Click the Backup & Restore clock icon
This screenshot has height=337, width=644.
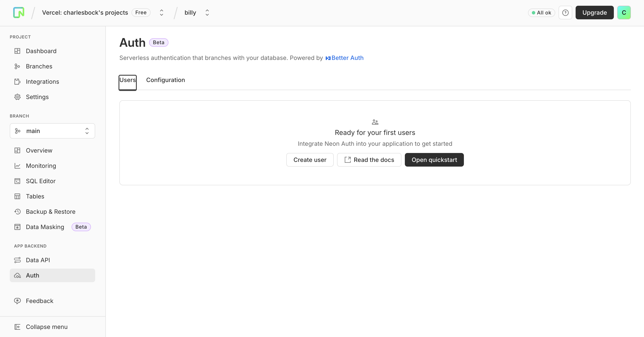[x=17, y=212]
